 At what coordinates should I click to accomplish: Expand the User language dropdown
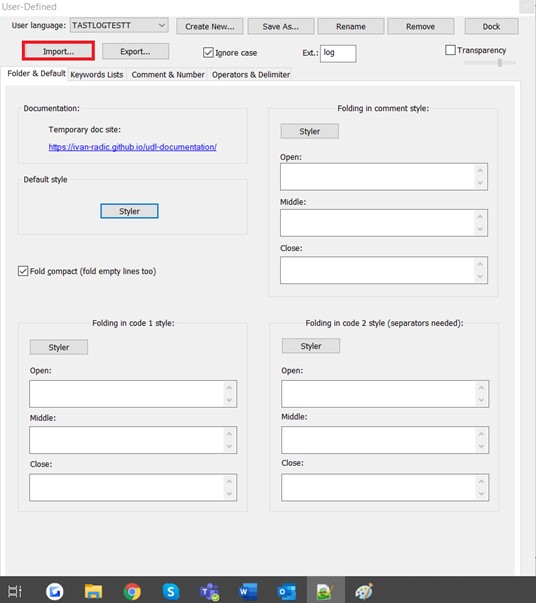tap(119, 25)
